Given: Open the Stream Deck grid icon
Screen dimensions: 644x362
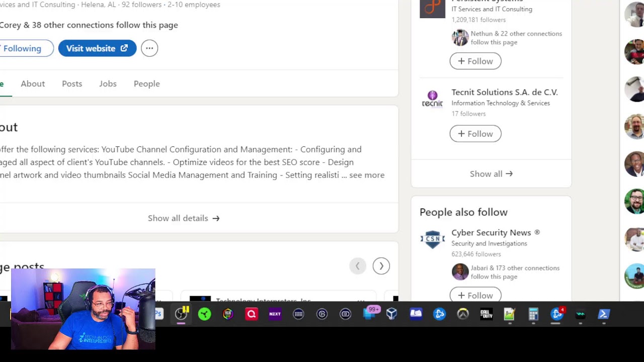Looking at the screenshot, I should coord(298,314).
